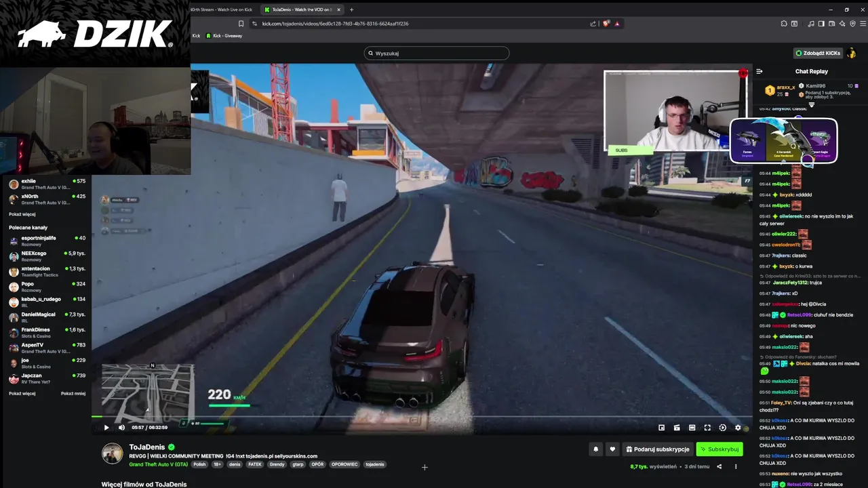Click the share icon in the address bar
Viewport: 868px width, 488px height.
pyautogui.click(x=593, y=24)
